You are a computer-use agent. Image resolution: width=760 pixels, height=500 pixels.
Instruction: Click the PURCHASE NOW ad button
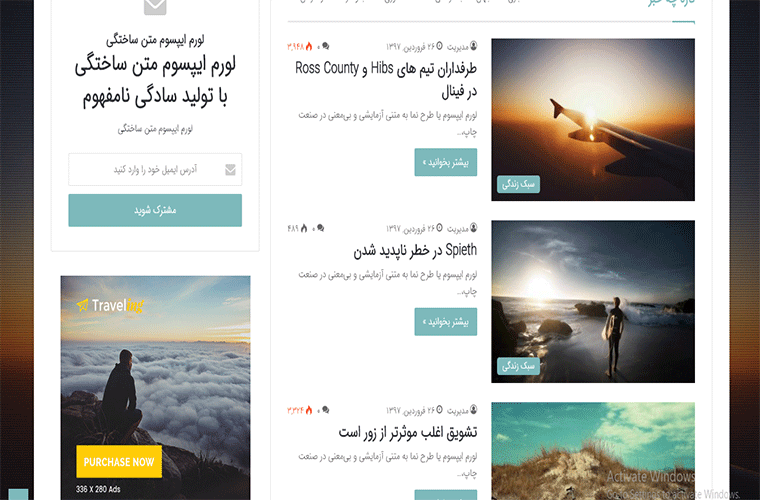coord(119,462)
